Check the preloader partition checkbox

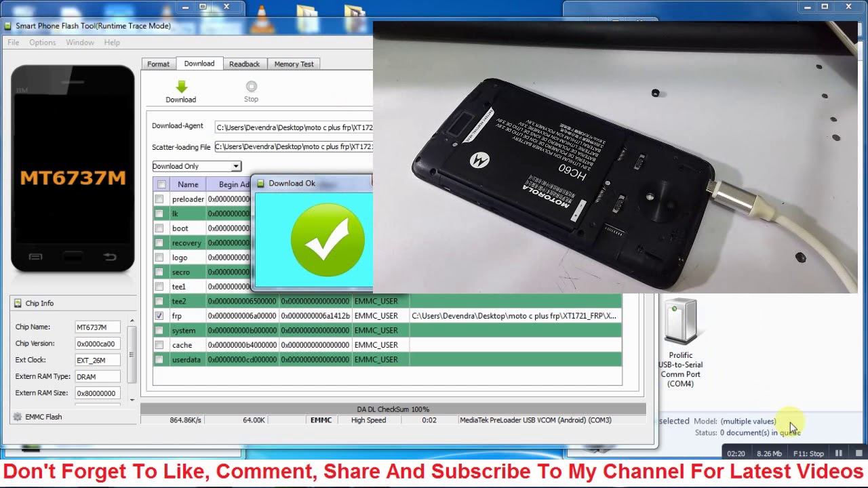[159, 199]
